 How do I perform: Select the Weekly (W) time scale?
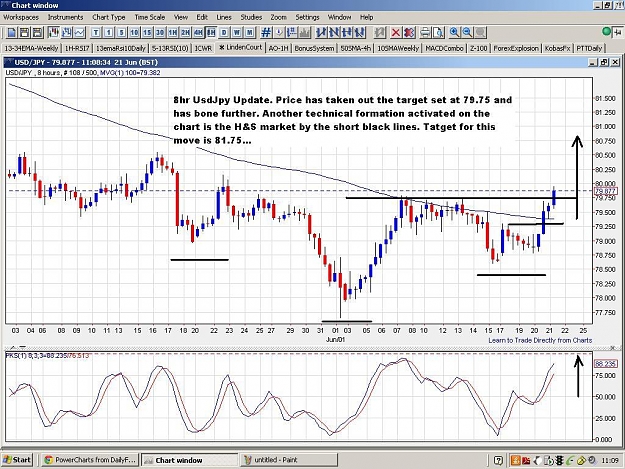pos(237,32)
